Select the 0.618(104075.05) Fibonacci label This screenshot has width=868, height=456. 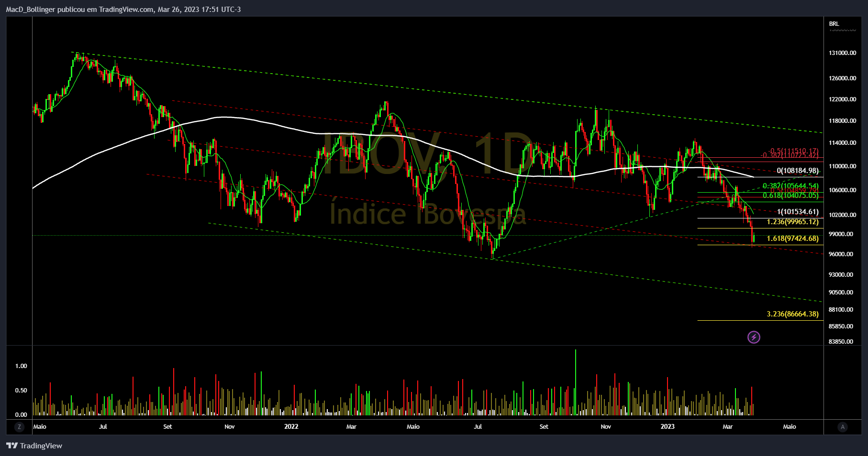pyautogui.click(x=790, y=195)
